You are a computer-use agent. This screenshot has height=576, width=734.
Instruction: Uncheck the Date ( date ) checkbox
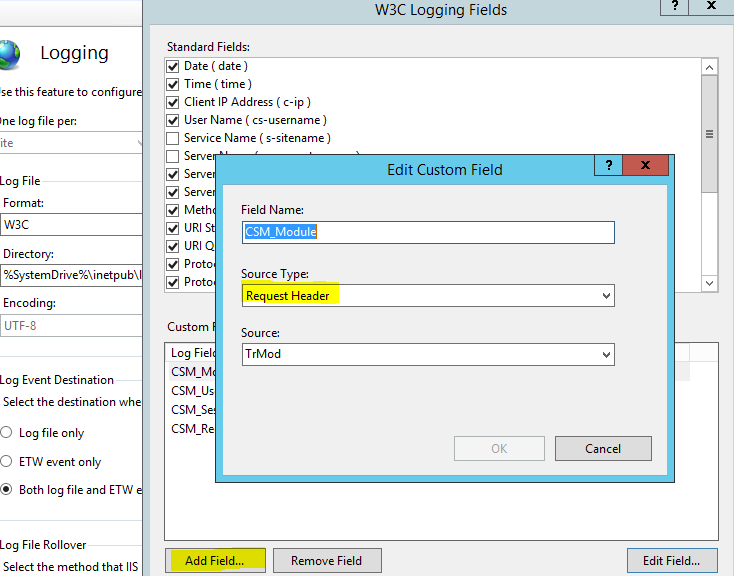point(173,66)
